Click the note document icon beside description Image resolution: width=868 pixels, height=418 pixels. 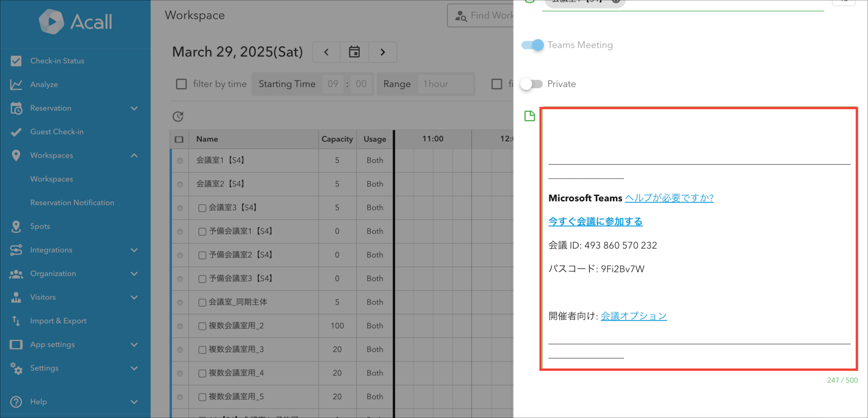tap(530, 116)
